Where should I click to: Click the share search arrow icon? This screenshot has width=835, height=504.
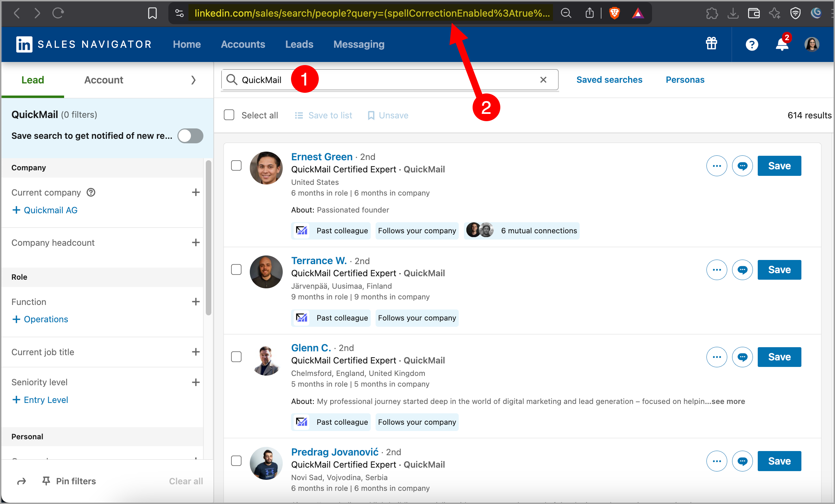click(x=21, y=481)
